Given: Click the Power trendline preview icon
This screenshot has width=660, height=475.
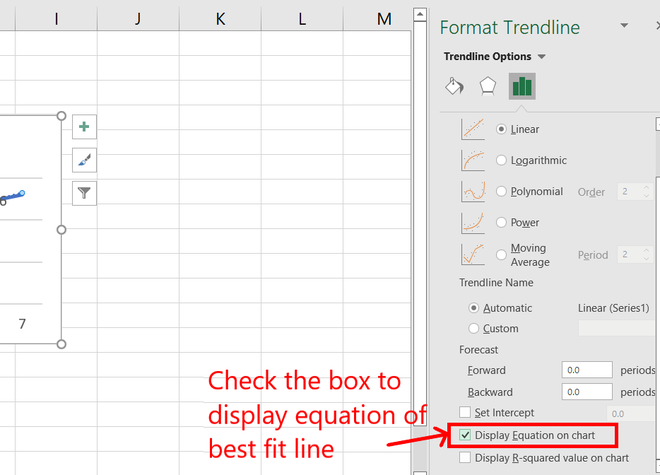Looking at the screenshot, I should pos(473,222).
